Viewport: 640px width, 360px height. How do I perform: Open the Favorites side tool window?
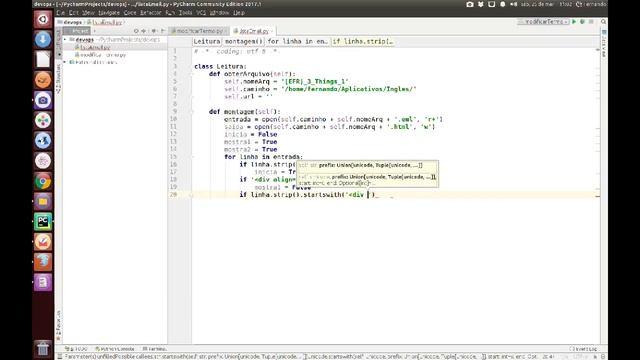click(x=59, y=325)
